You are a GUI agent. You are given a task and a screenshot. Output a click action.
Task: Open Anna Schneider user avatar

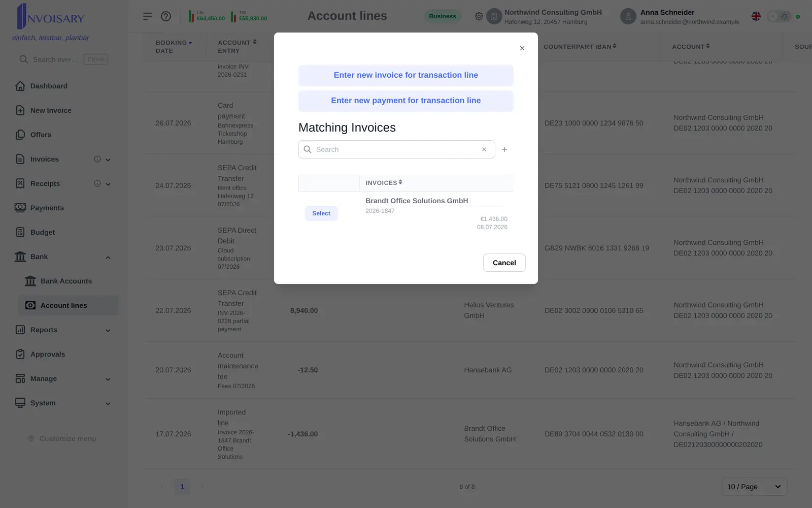pos(628,16)
